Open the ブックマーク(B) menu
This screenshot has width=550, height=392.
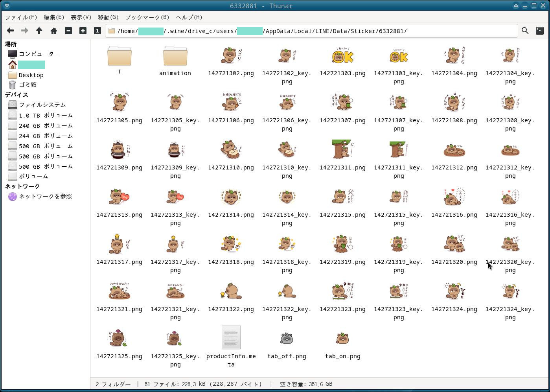(147, 17)
